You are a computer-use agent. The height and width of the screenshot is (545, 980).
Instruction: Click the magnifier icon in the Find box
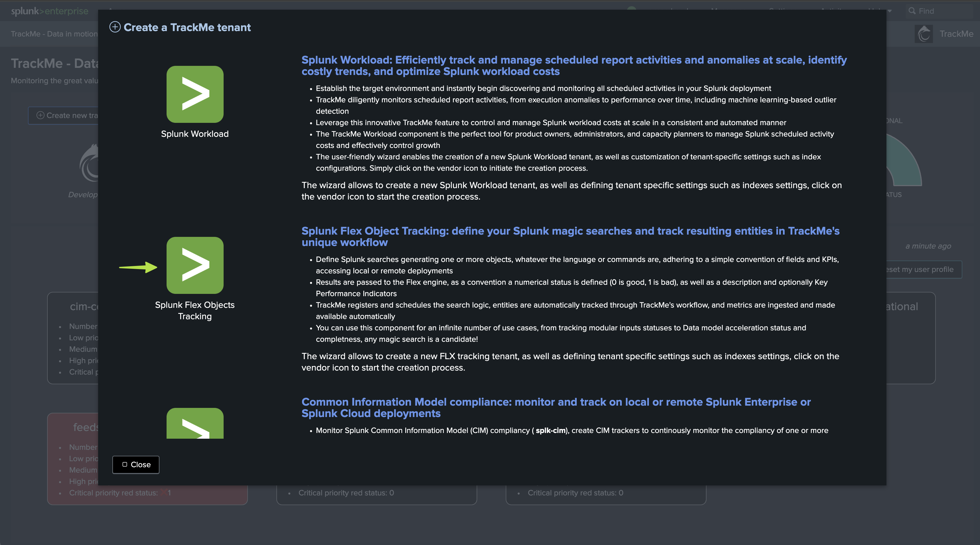(x=912, y=11)
